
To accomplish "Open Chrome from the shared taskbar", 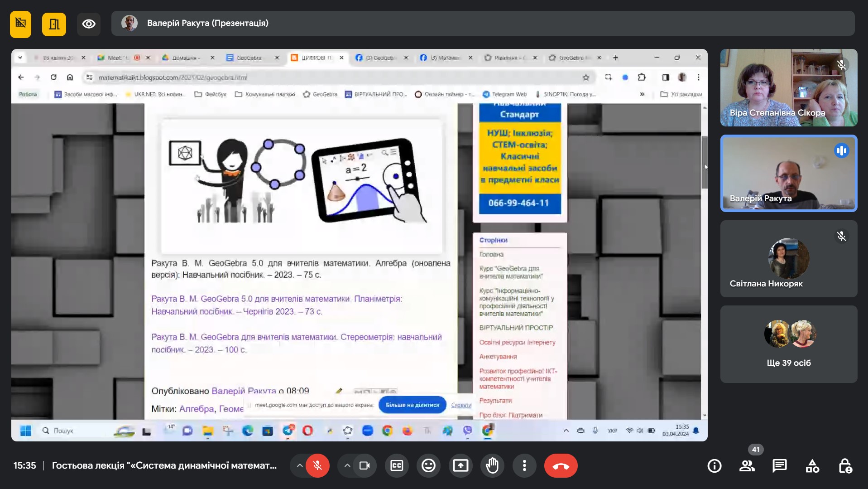I will [387, 431].
